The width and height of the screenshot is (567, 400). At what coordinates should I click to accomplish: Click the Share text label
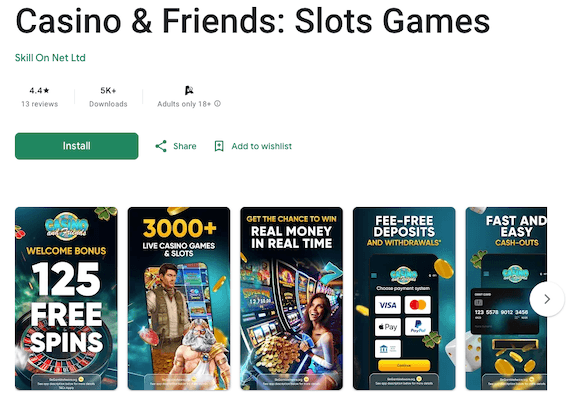185,146
